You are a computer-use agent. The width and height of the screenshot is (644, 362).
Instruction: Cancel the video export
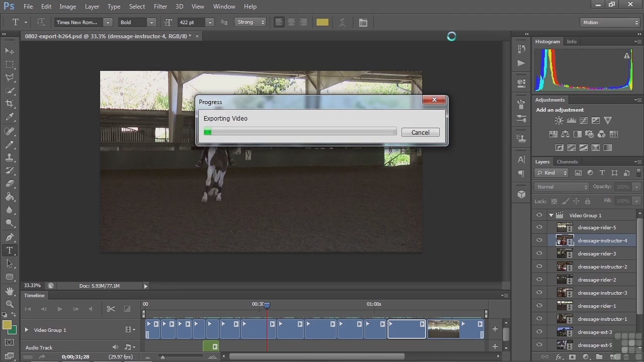(420, 132)
